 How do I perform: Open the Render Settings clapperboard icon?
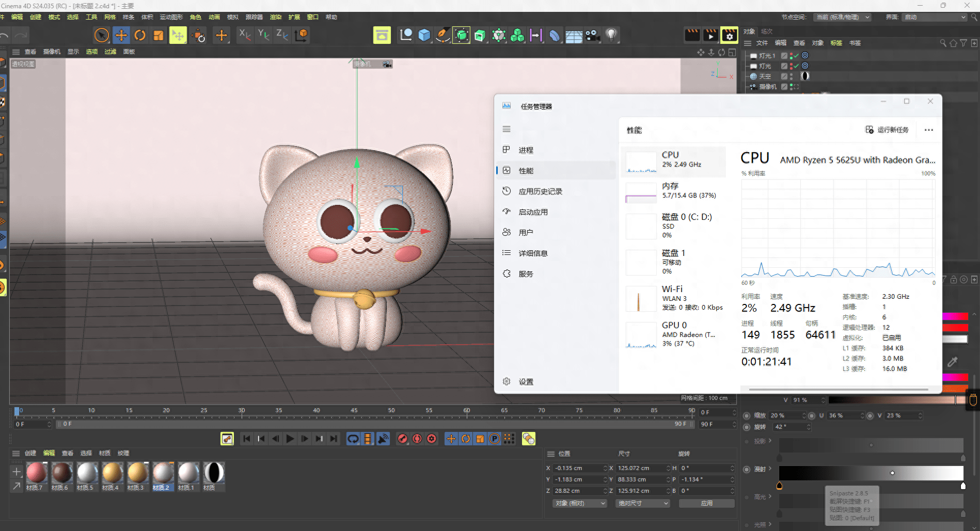729,35
